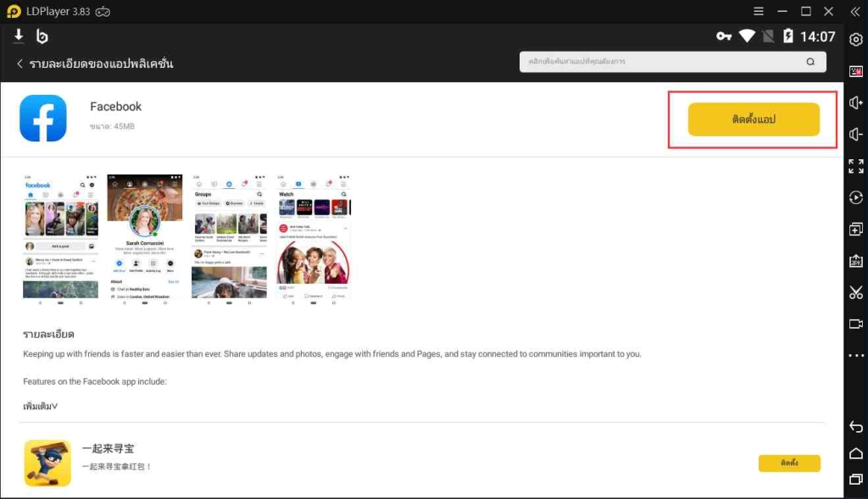The image size is (868, 499).
Task: Click the volume down sidebar icon
Action: [856, 135]
